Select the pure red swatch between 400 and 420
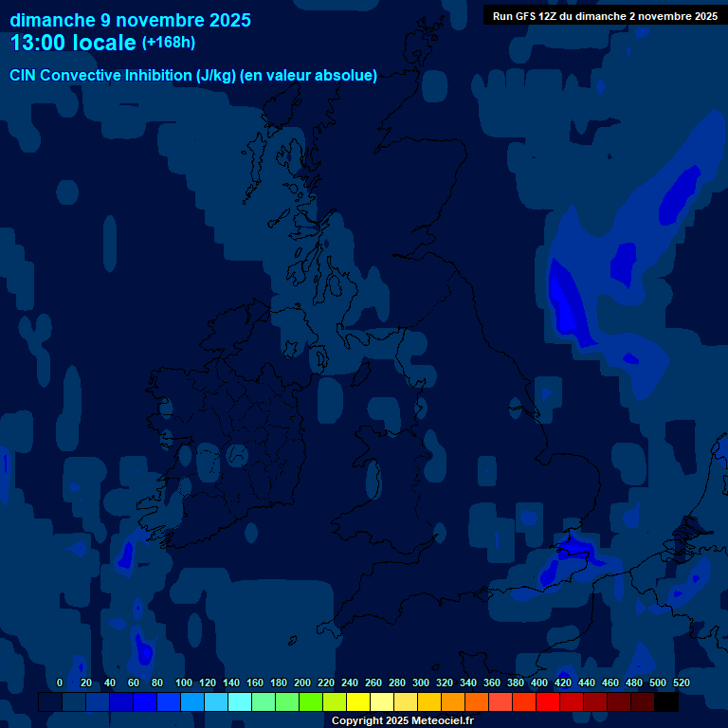The height and width of the screenshot is (728, 728). [x=548, y=702]
